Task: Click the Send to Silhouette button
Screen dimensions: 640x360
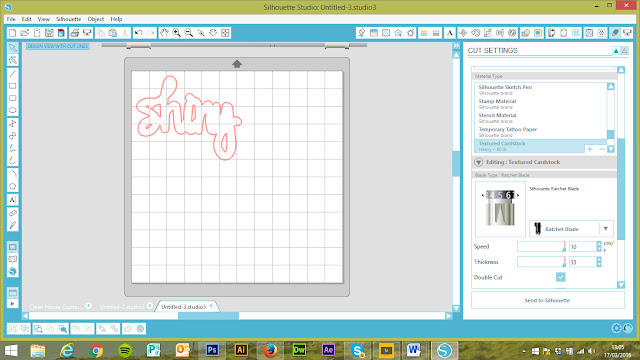Action: point(547,300)
